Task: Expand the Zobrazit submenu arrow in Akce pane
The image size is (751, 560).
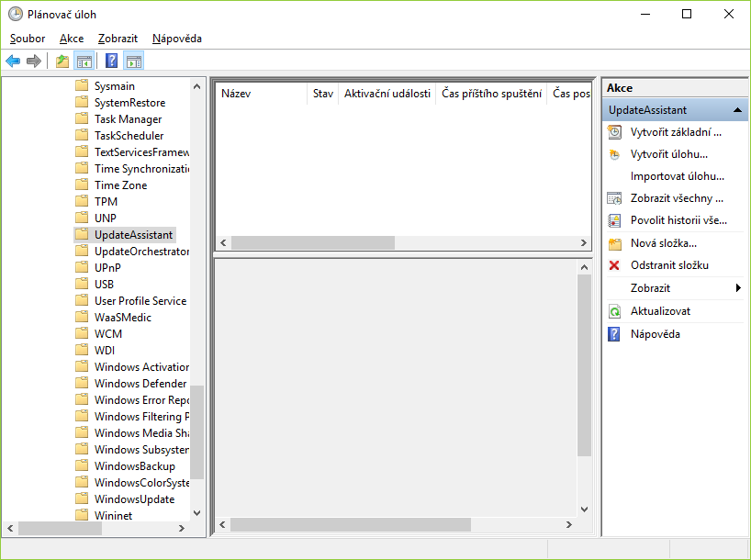Action: pyautogui.click(x=738, y=288)
